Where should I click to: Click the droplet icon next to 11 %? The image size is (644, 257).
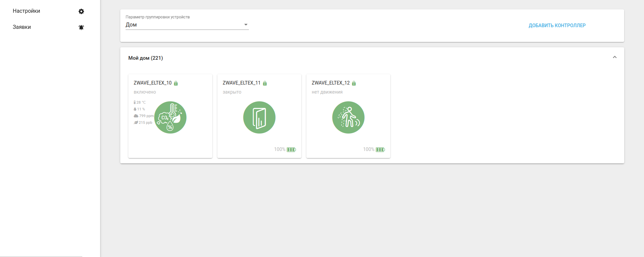click(135, 109)
